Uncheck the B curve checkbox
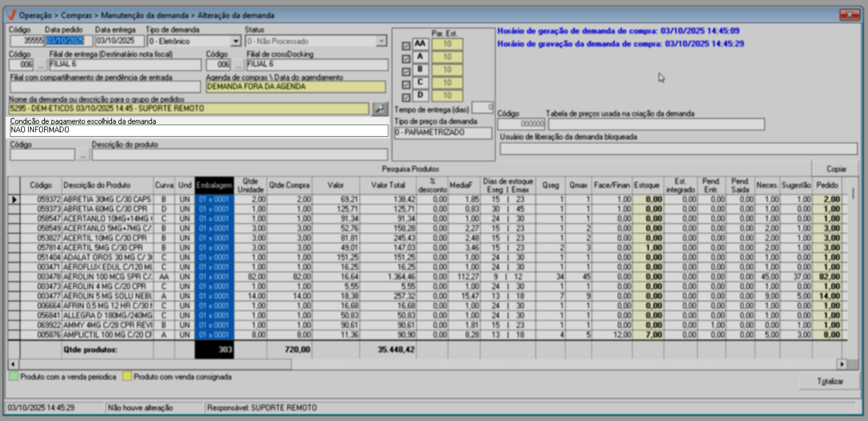Viewport: 868px width, 421px height. (x=406, y=72)
